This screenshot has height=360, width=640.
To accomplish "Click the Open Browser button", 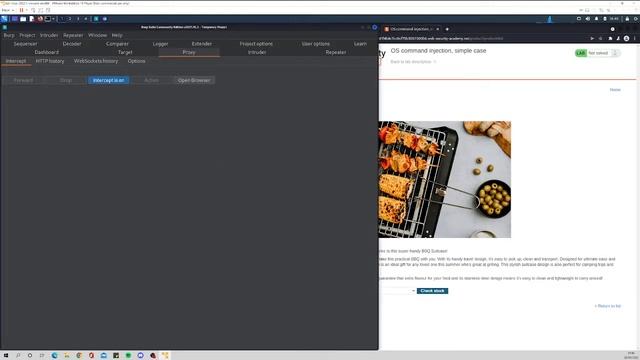I will pos(194,80).
